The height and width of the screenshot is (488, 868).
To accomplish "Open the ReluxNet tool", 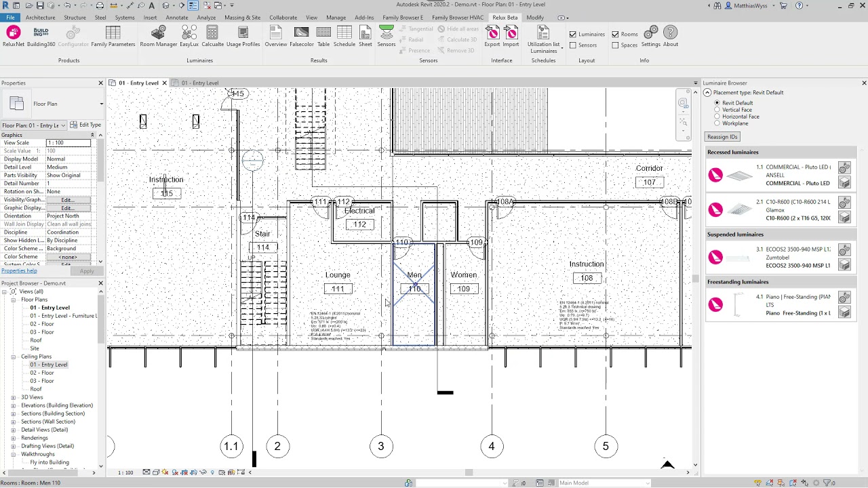I will (14, 37).
